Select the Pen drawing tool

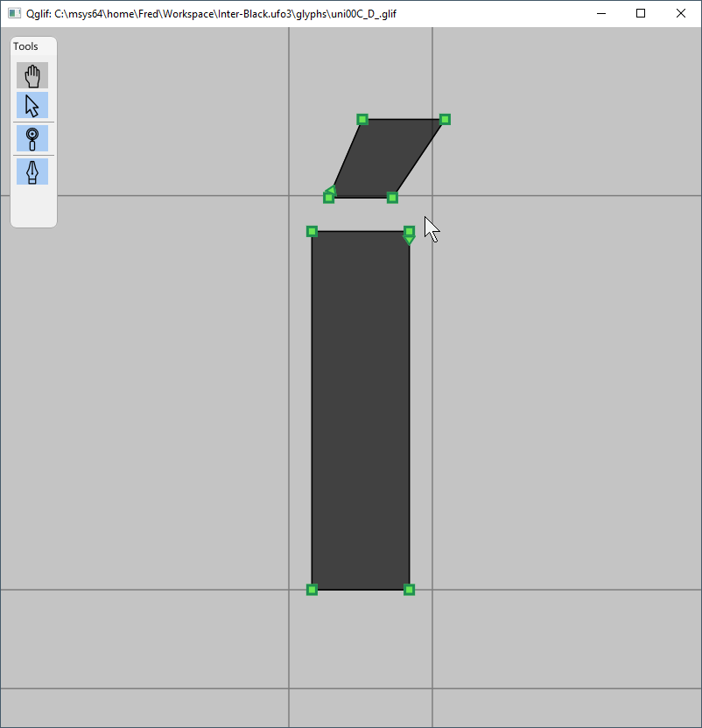(x=32, y=171)
